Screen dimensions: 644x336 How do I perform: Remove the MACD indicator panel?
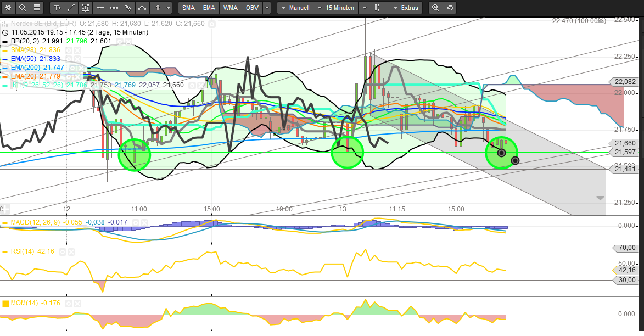pyautogui.click(x=144, y=223)
